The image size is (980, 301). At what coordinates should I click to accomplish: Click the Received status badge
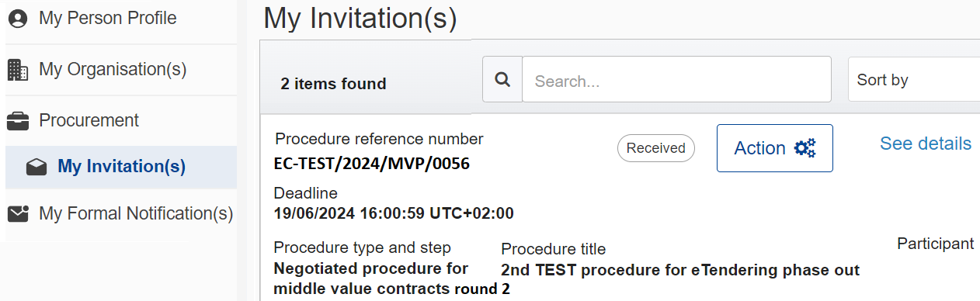coord(656,148)
